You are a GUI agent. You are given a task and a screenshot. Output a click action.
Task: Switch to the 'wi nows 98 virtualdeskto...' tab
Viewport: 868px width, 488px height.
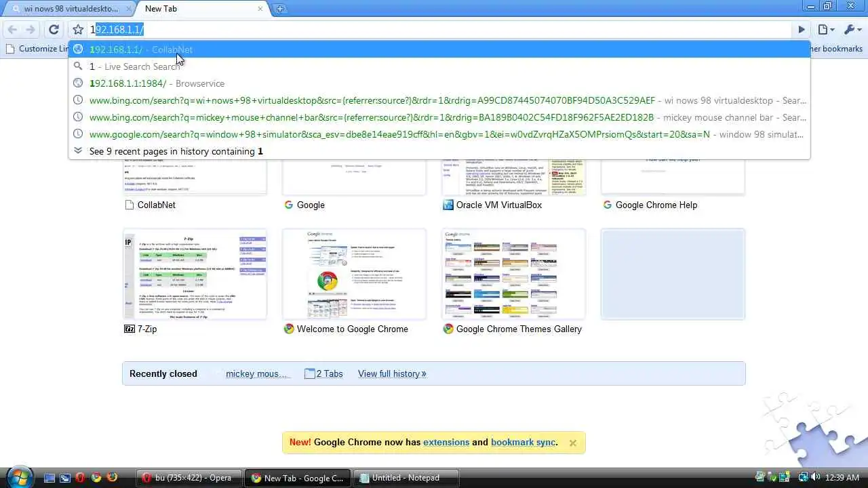point(71,9)
